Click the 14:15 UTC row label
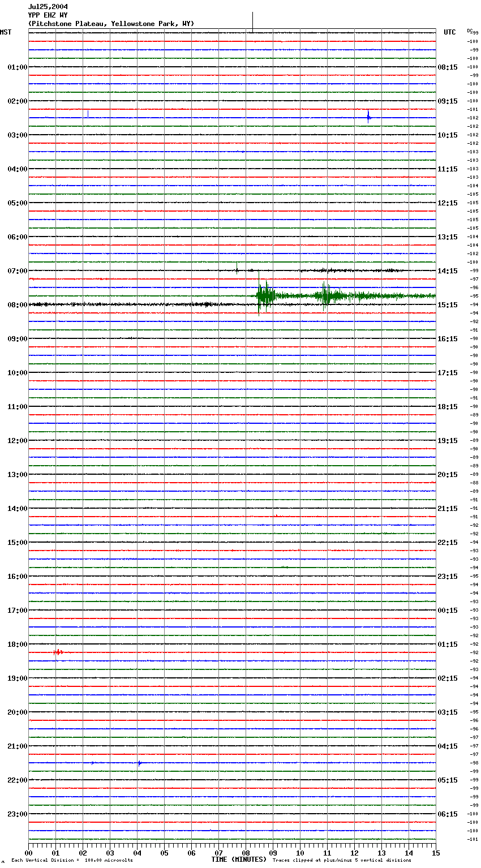Screen dimensions: 481x868 pyautogui.click(x=448, y=271)
